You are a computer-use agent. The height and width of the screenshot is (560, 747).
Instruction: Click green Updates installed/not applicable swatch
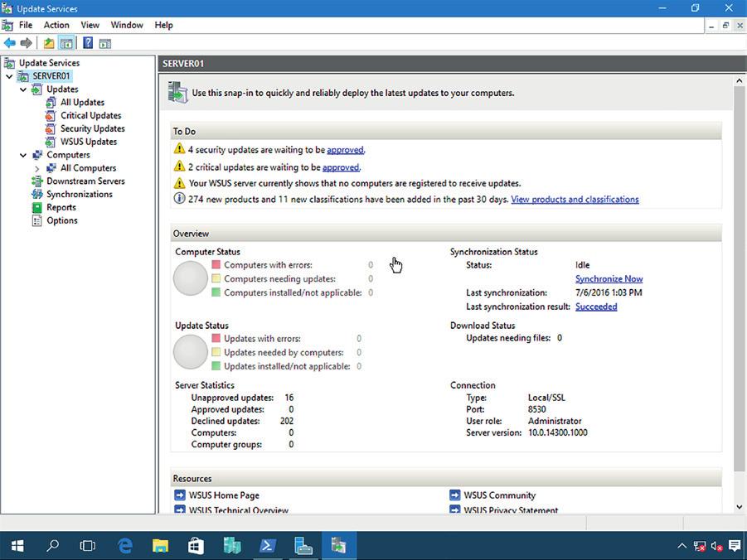216,365
